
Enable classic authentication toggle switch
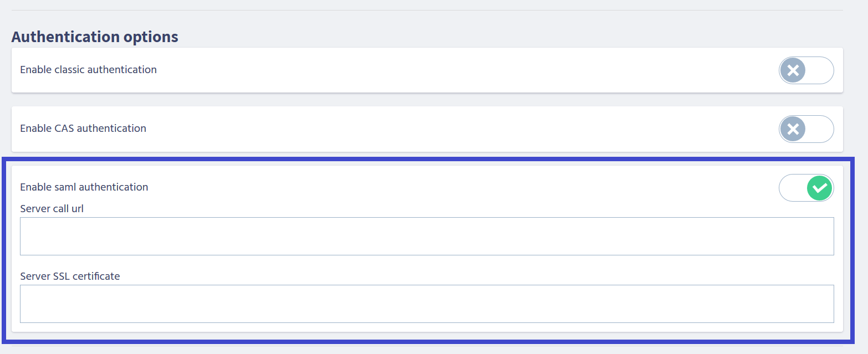pyautogui.click(x=806, y=70)
